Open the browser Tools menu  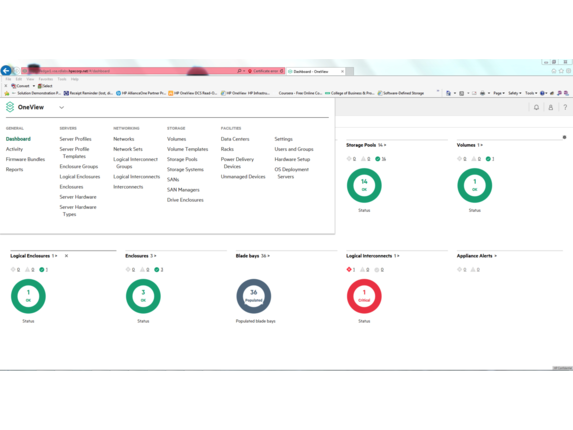click(62, 79)
